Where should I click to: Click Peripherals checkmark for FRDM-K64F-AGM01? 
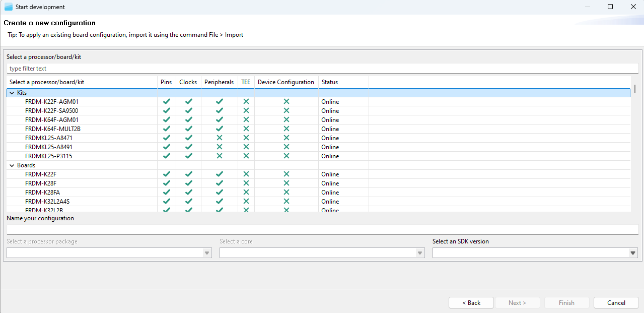220,119
